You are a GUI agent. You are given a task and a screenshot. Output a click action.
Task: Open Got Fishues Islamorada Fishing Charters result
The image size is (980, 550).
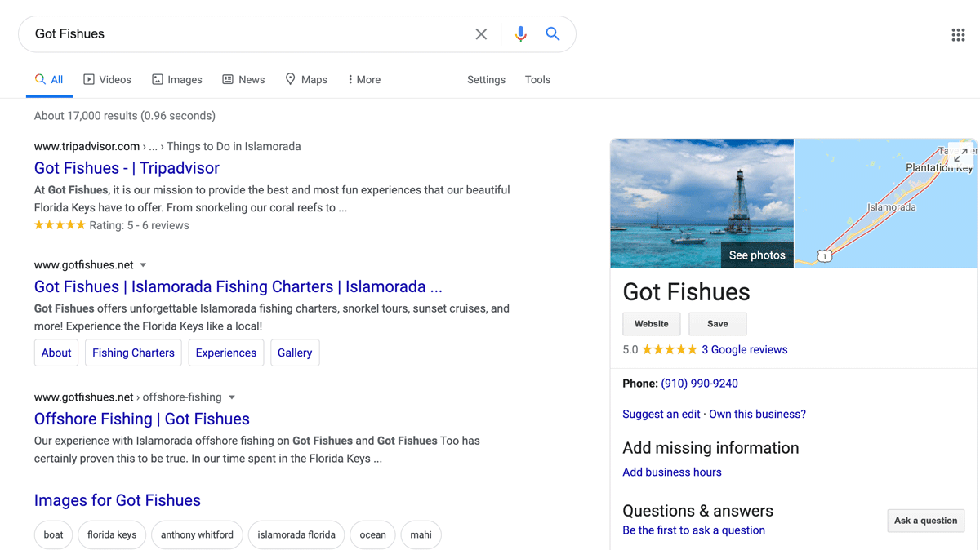coord(238,287)
